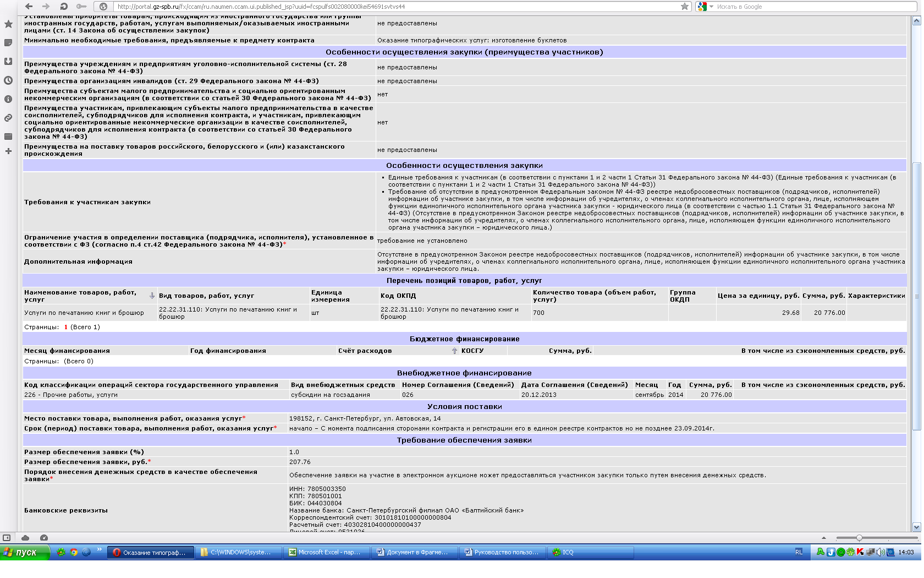Launch ICQ from quick launch bar

click(61, 552)
